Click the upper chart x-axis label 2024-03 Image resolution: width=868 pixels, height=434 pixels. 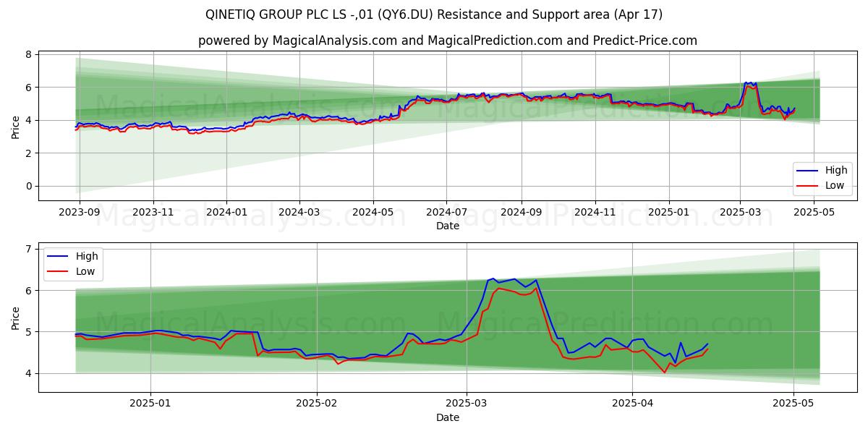pyautogui.click(x=299, y=213)
